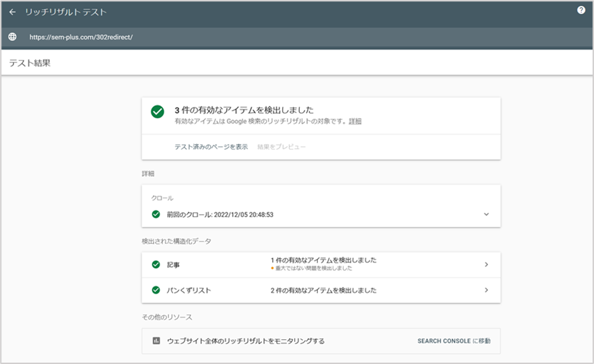Click the bar chart icon for monitoring
This screenshot has height=364, width=594.
coord(156,341)
